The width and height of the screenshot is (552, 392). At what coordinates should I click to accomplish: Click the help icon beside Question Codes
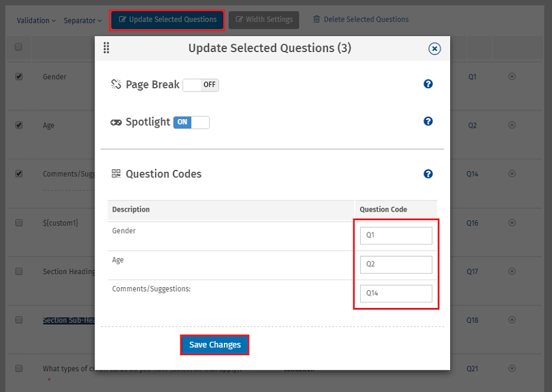click(428, 174)
